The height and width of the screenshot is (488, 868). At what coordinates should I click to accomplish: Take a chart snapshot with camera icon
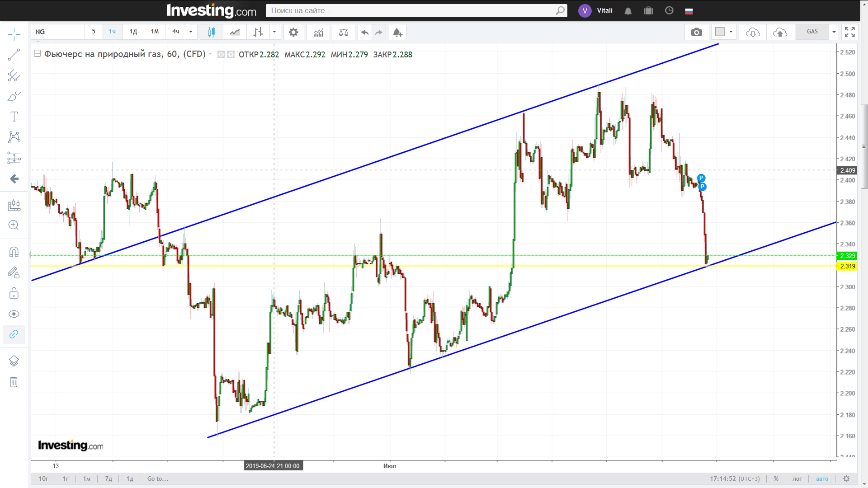point(697,32)
